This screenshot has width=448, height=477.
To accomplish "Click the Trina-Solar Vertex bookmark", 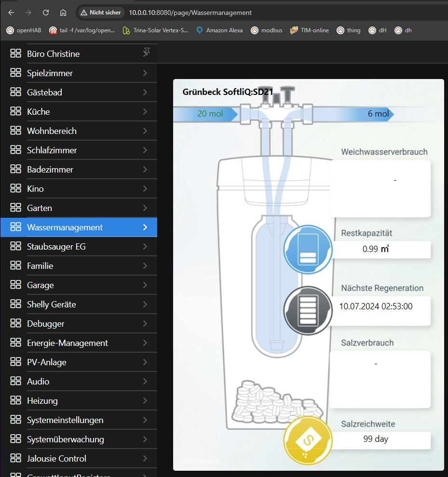I will point(156,30).
